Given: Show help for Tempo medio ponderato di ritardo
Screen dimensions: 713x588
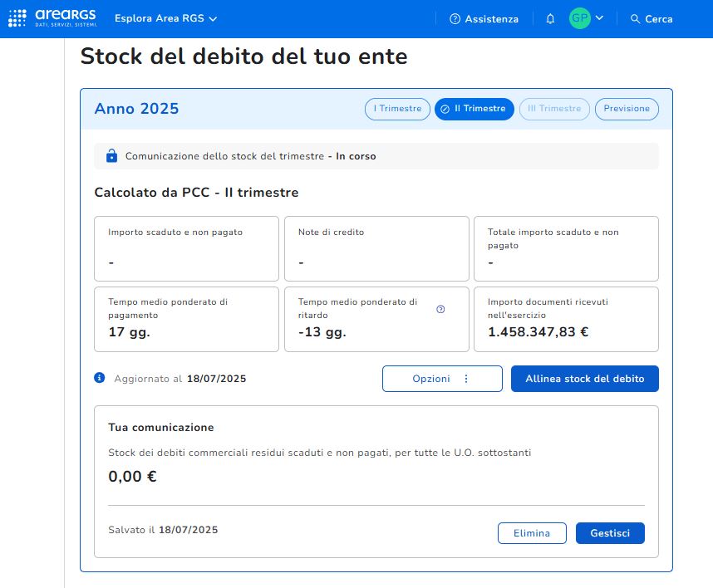Looking at the screenshot, I should pos(440,309).
